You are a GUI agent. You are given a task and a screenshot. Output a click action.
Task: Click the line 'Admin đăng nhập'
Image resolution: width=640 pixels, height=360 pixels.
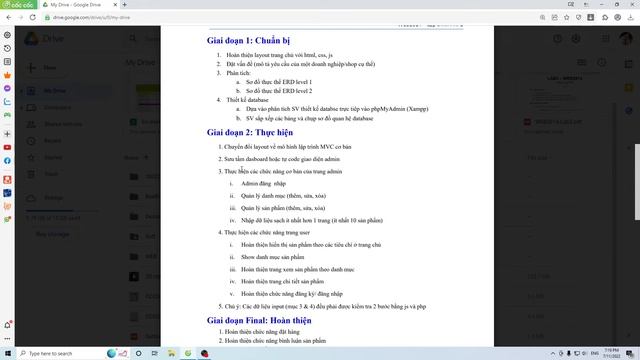click(x=263, y=184)
